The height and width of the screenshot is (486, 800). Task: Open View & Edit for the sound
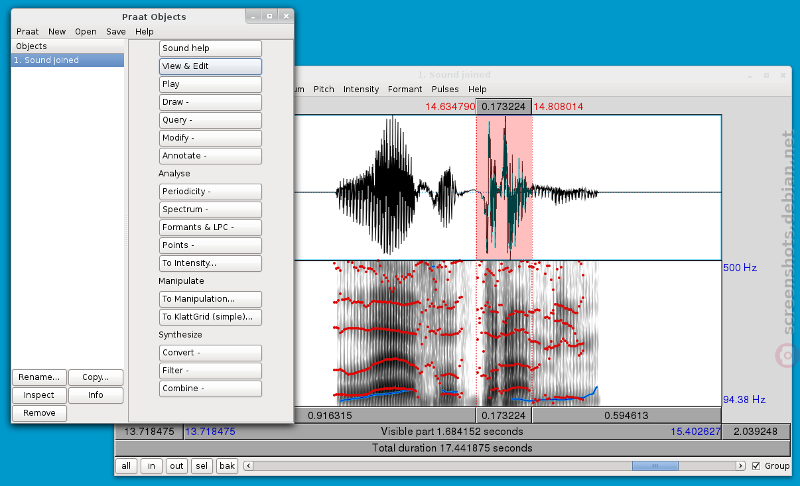click(x=210, y=66)
